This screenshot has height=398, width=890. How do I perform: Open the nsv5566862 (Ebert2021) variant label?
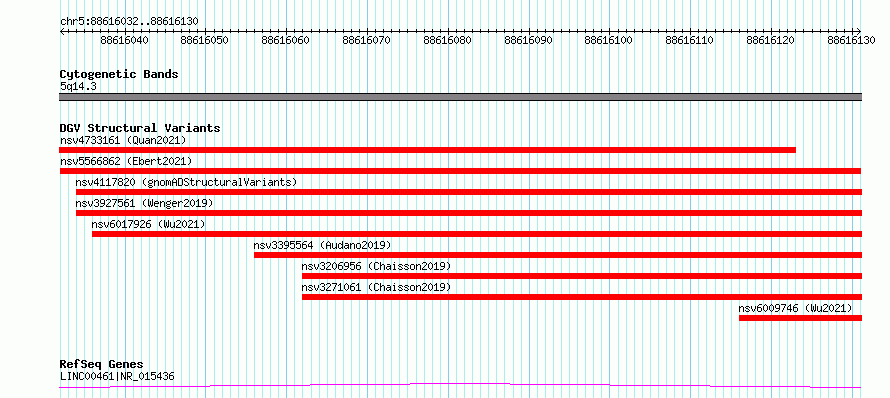click(x=126, y=161)
